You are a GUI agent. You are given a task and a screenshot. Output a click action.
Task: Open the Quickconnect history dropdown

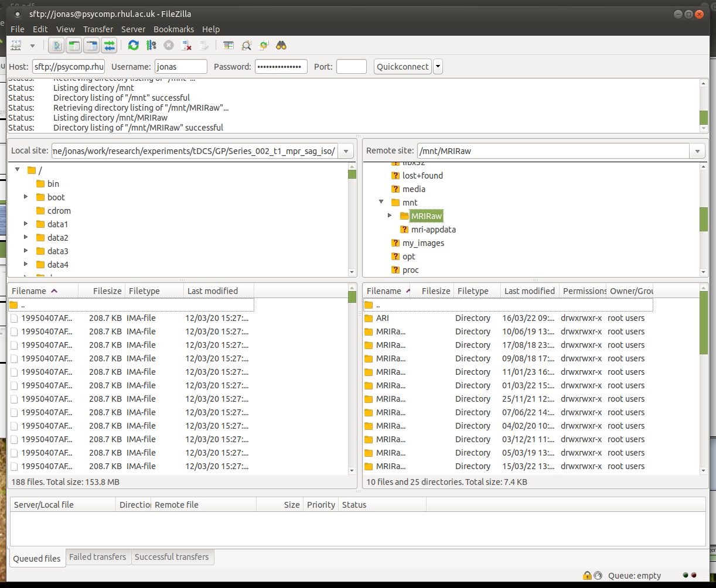pos(438,67)
